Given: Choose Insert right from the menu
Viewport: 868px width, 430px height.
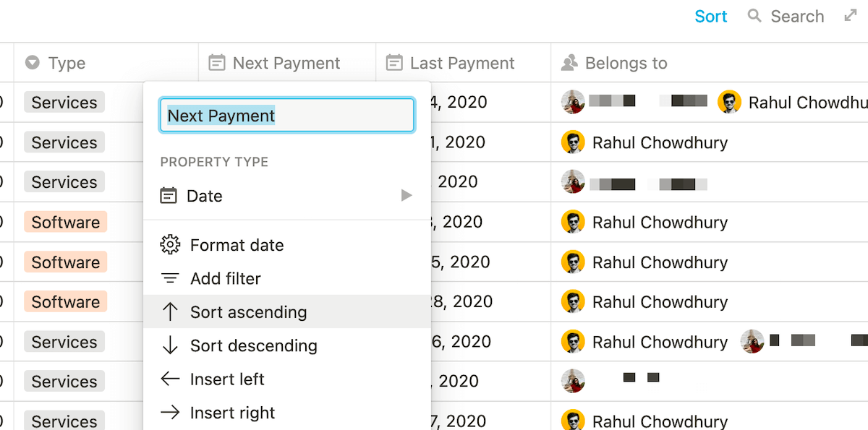Looking at the screenshot, I should (232, 412).
